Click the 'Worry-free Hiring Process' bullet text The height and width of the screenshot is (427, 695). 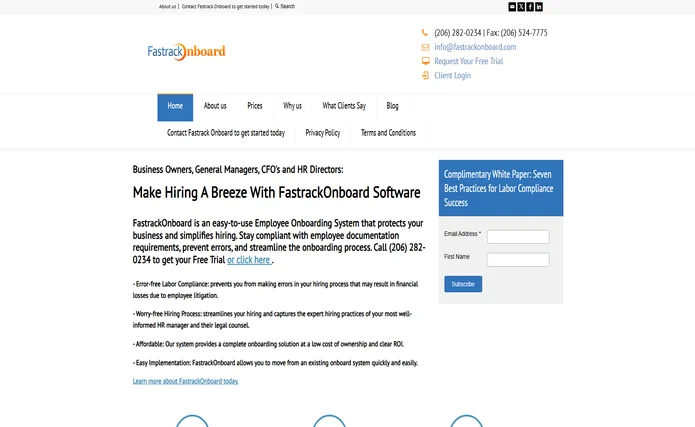272,319
